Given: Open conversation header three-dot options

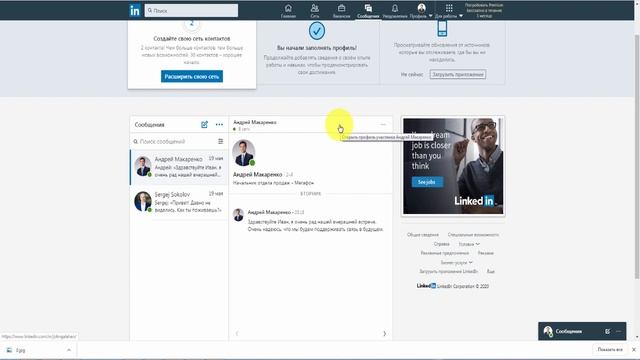Looking at the screenshot, I should click(383, 124).
